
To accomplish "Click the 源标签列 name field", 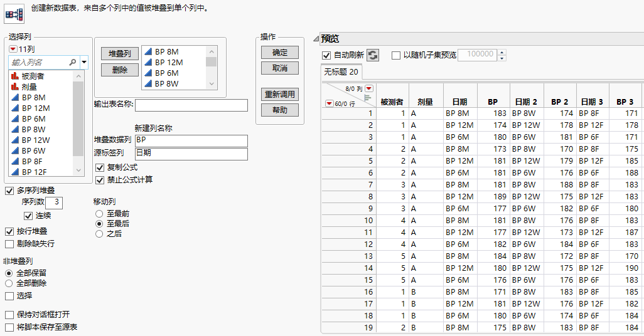I will pyautogui.click(x=191, y=154).
